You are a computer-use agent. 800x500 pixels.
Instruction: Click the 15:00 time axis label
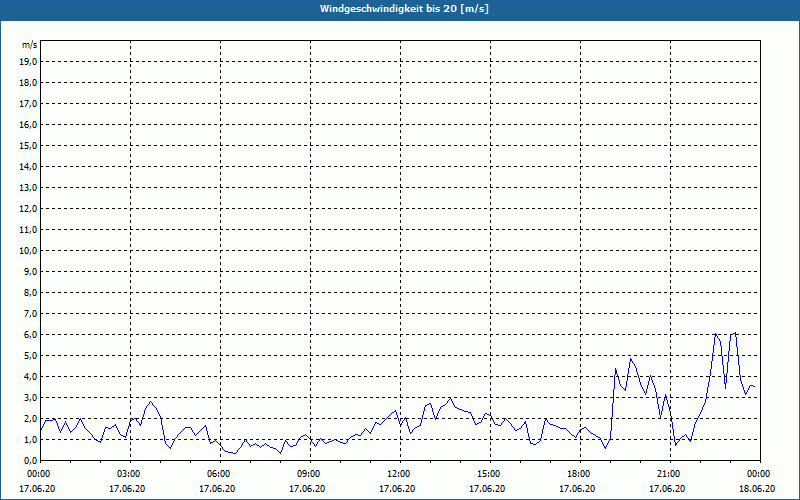(x=490, y=474)
